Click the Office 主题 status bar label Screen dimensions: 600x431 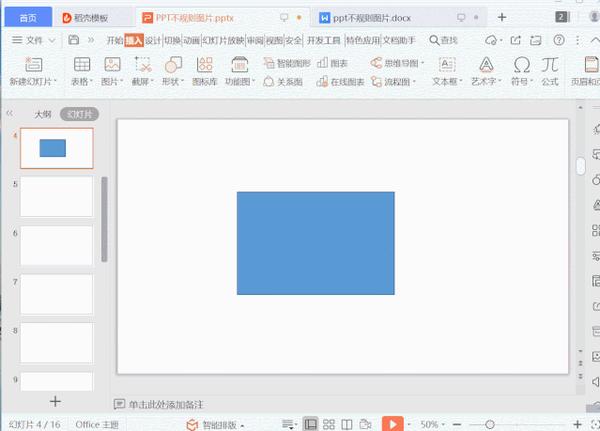tap(97, 424)
